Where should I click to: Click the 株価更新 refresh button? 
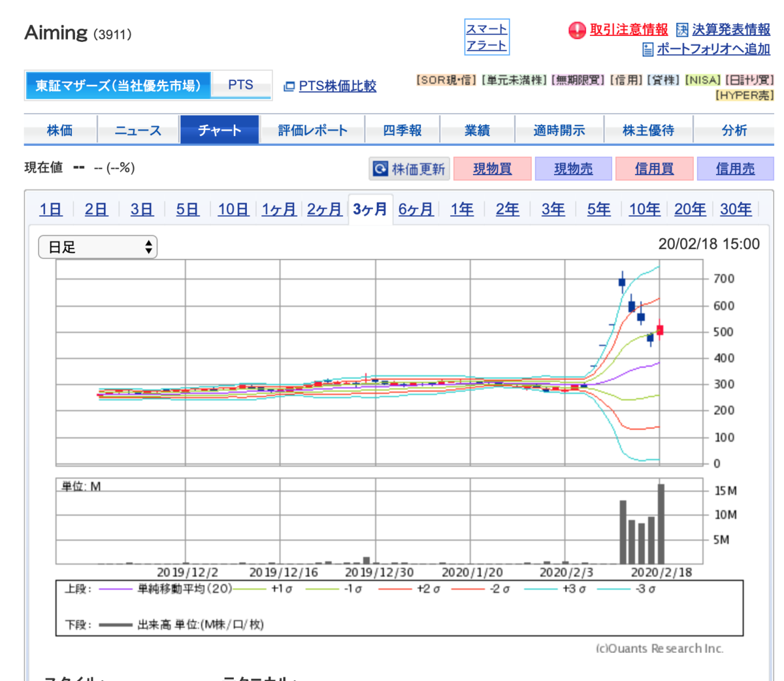click(x=410, y=169)
